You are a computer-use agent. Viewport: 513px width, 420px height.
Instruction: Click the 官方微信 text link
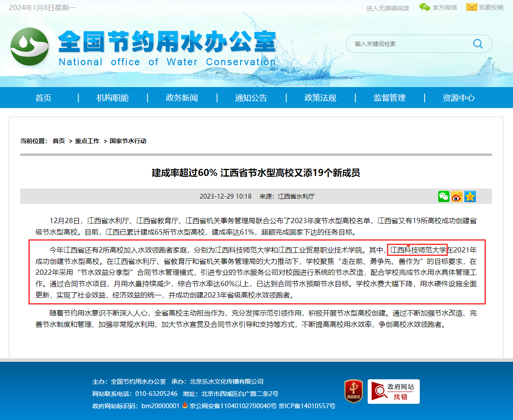click(x=445, y=7)
